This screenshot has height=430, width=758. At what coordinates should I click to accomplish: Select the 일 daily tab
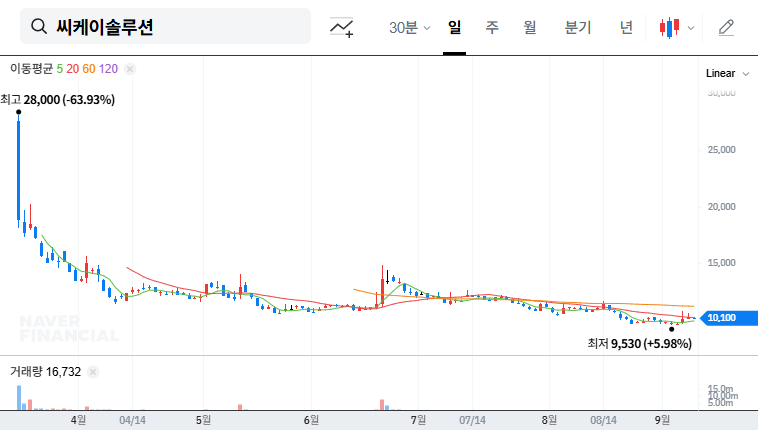tap(454, 28)
